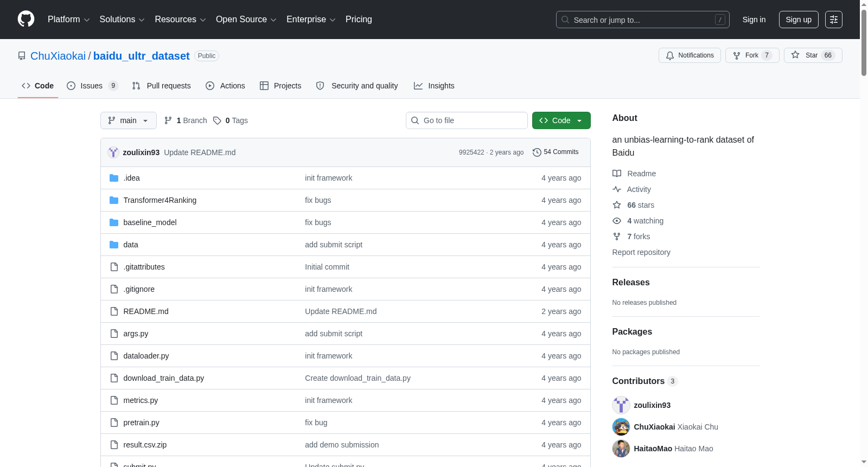Click the .gitattributes file icon
The width and height of the screenshot is (868, 467).
[x=114, y=267]
